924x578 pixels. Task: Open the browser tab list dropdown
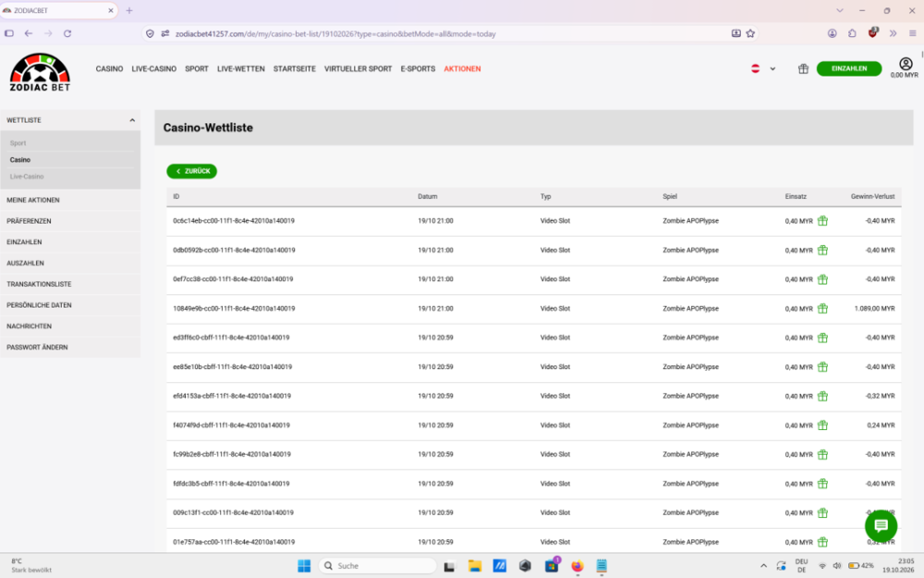point(840,10)
